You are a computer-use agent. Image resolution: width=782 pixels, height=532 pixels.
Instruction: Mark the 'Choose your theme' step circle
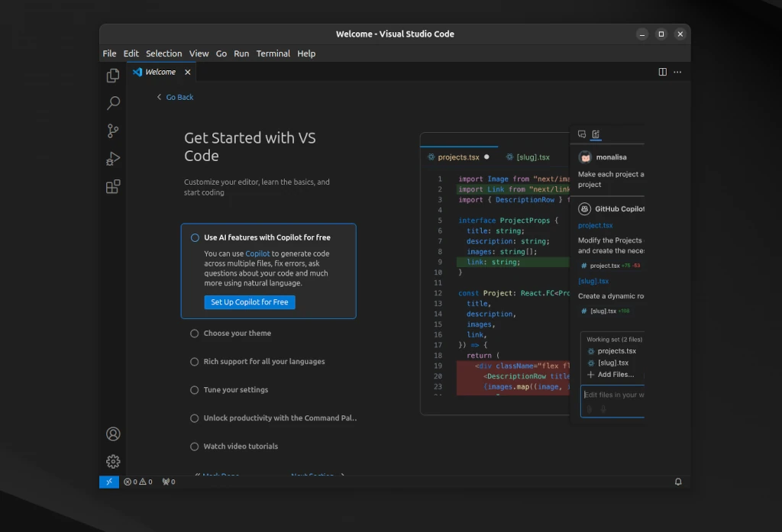click(195, 333)
